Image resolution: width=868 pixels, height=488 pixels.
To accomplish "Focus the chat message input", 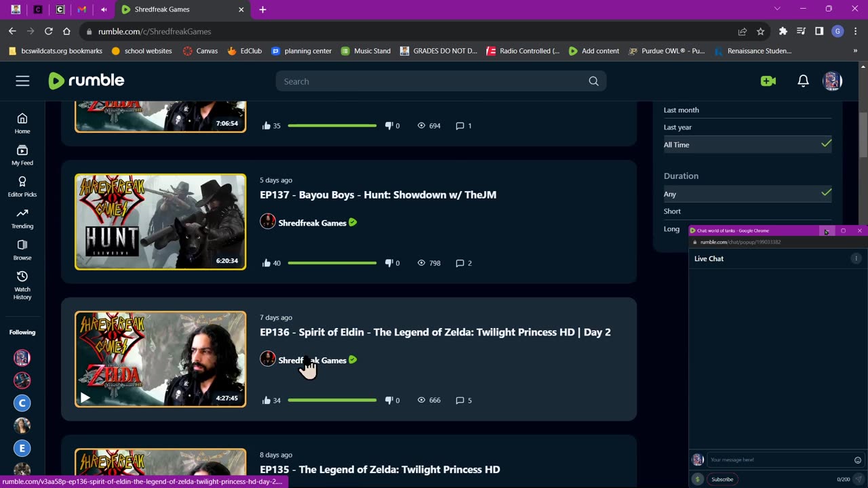I will pos(778,460).
